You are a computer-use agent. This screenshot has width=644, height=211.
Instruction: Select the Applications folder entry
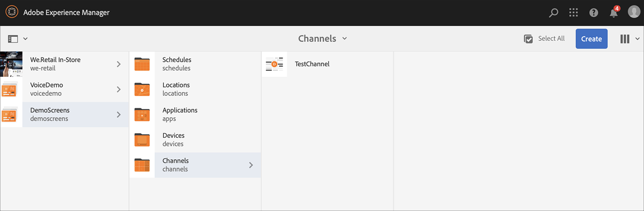click(180, 114)
